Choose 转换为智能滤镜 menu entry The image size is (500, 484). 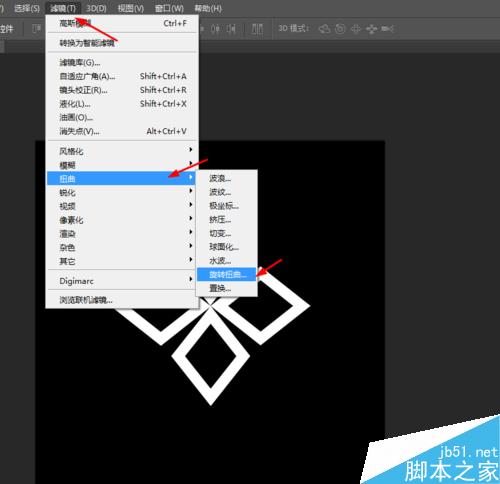point(122,43)
